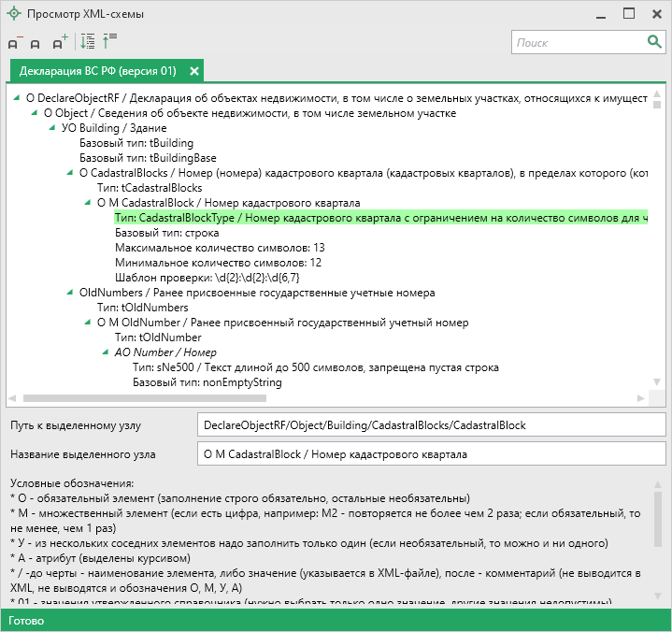Reset font size with plain A icon

36,43
